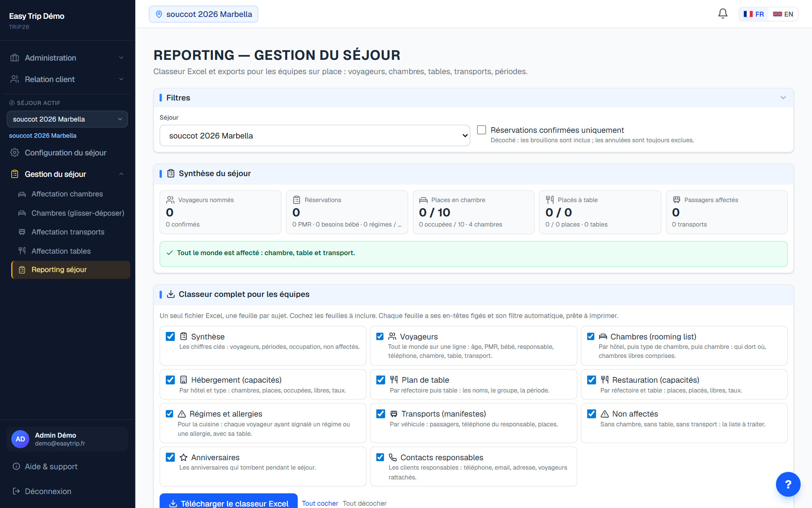Click the Gestion du séjour clipboard icon
The height and width of the screenshot is (508, 812).
click(x=15, y=174)
